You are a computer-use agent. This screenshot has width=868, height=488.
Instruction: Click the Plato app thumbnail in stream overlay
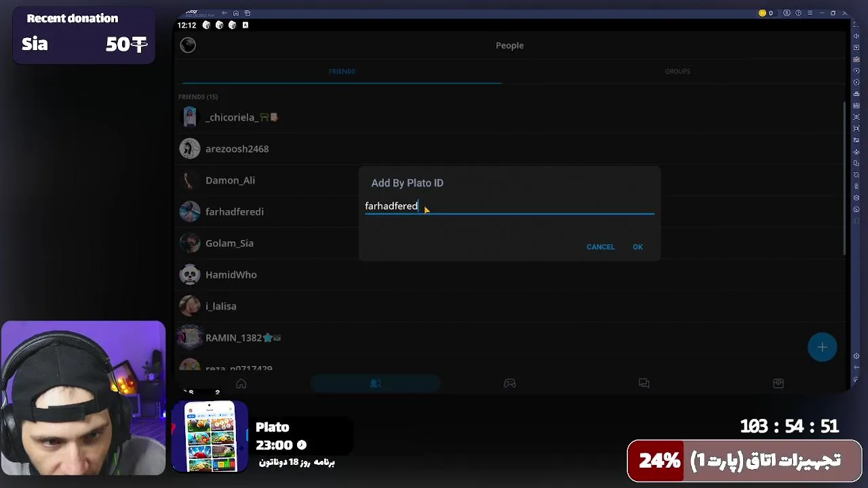click(x=210, y=436)
